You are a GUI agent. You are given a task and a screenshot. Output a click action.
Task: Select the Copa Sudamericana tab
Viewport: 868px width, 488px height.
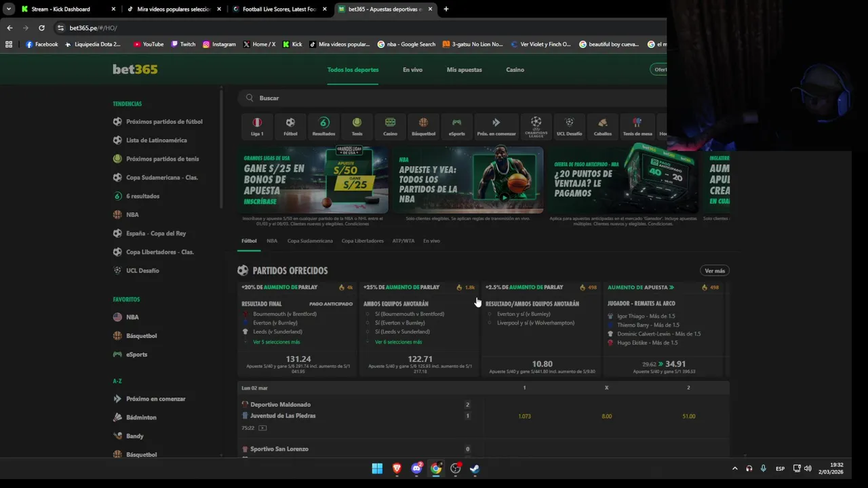[310, 241]
